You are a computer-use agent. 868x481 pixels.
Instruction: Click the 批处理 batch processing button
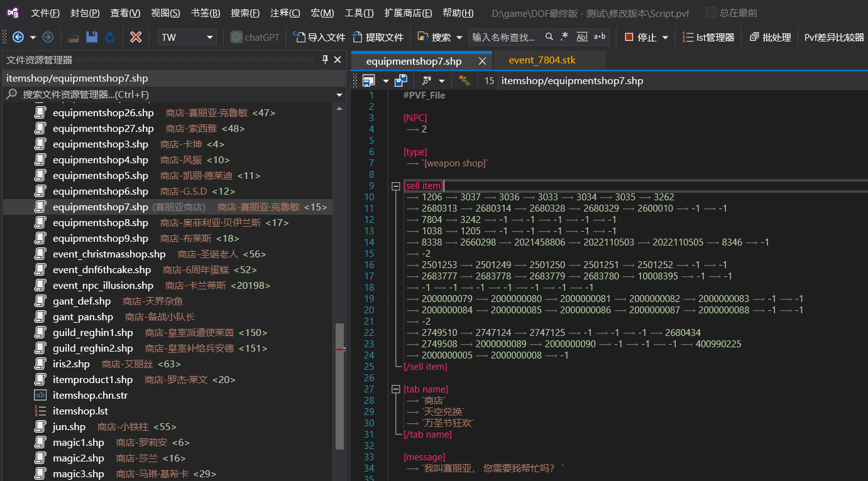coord(770,37)
